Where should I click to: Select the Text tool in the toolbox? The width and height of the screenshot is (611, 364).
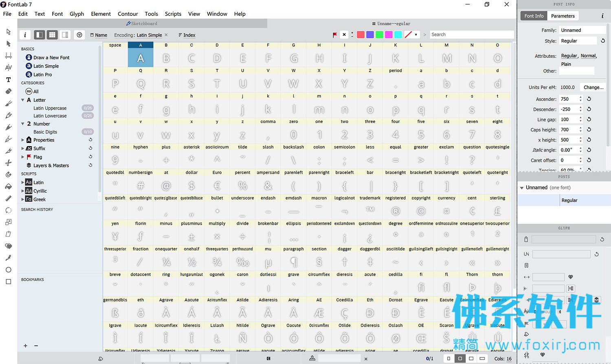click(x=9, y=79)
